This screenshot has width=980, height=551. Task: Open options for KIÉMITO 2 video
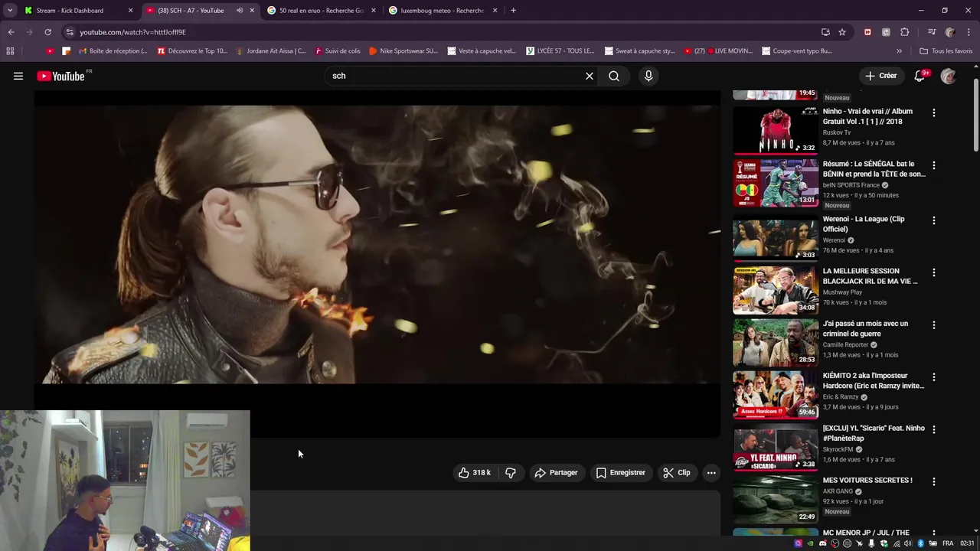[933, 377]
